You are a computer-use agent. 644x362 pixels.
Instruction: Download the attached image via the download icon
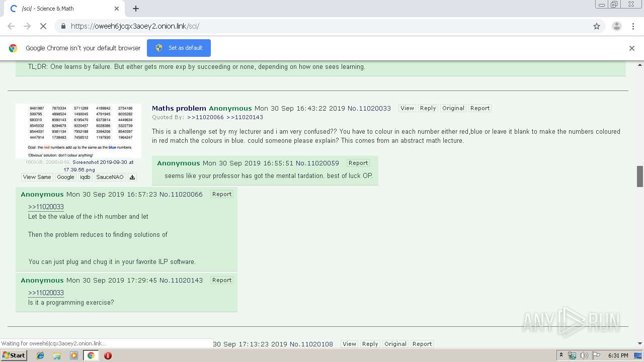(x=132, y=177)
